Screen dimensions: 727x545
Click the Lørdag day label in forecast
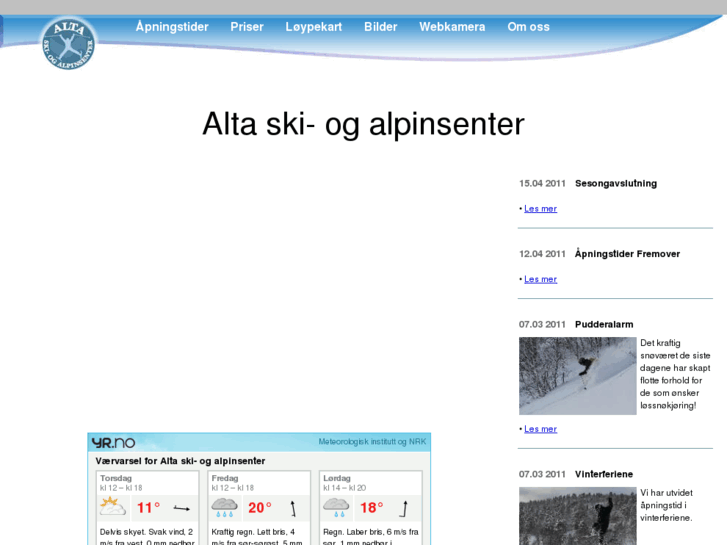coord(337,478)
